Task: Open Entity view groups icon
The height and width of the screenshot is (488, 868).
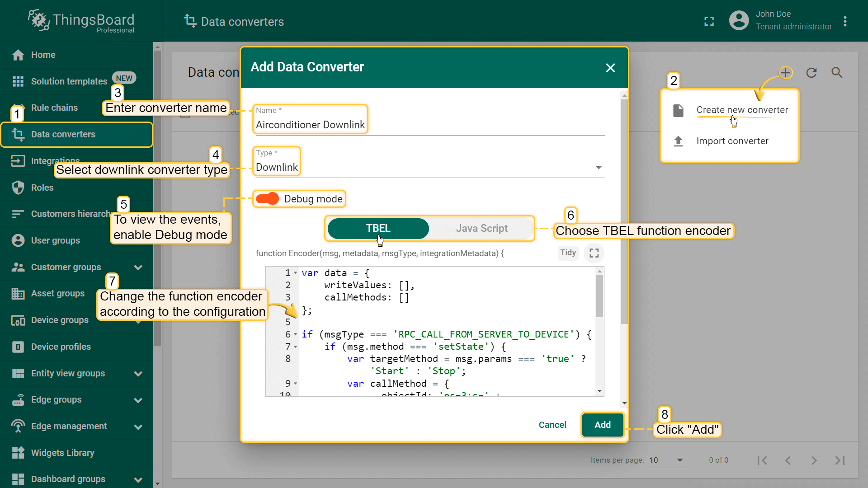Action: (18, 373)
